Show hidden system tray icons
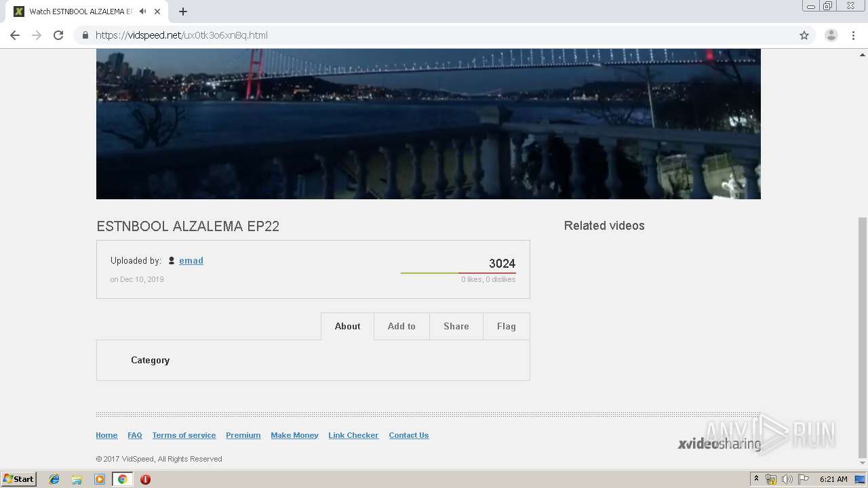This screenshot has width=868, height=488. (x=756, y=479)
